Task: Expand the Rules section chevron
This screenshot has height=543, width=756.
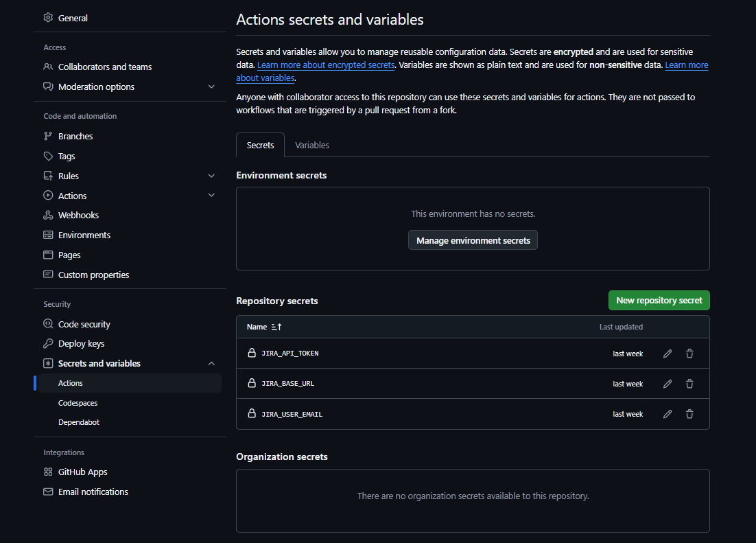Action: click(x=211, y=176)
